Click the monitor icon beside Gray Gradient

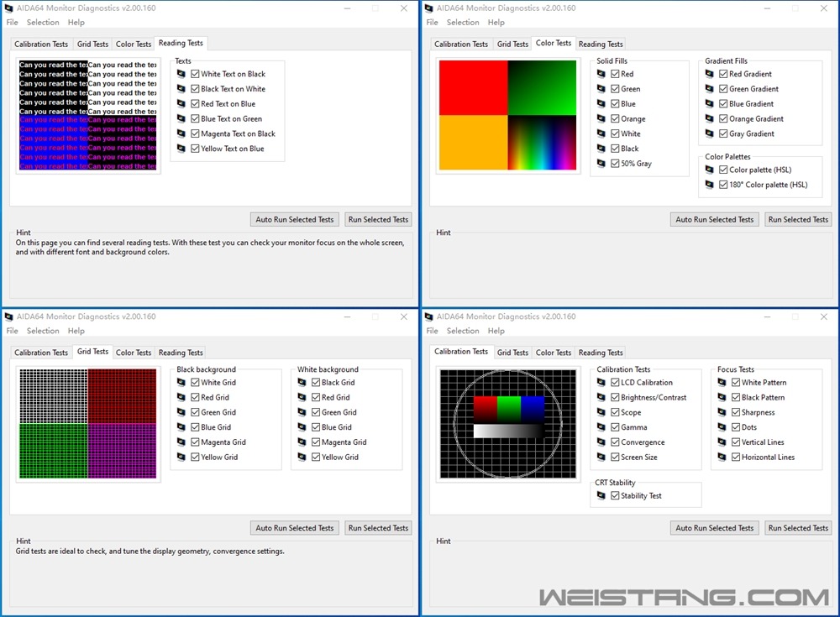click(709, 134)
